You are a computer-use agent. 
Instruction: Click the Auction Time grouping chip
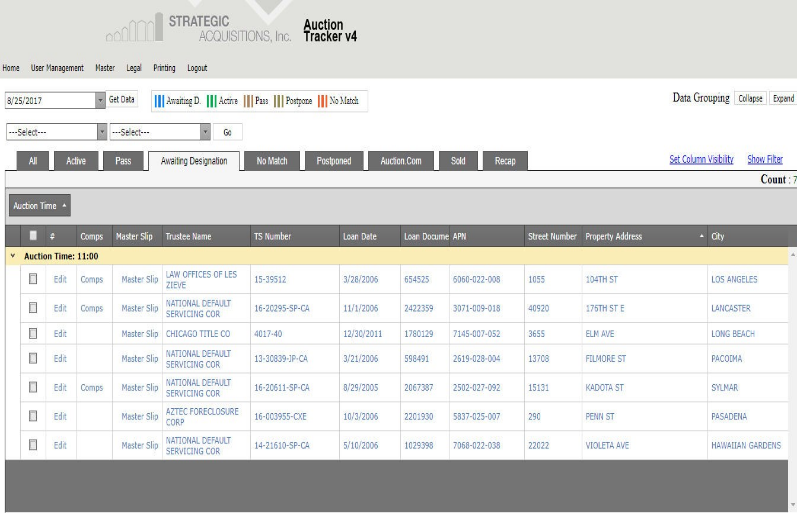pyautogui.click(x=40, y=206)
